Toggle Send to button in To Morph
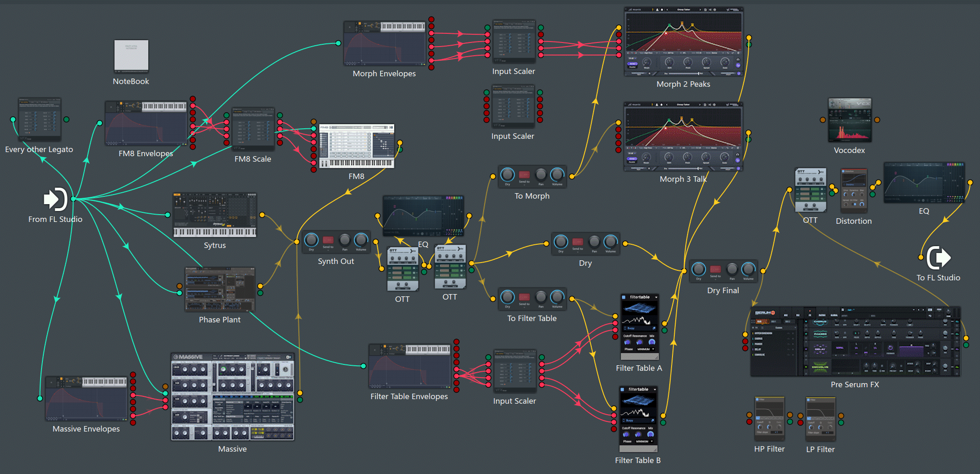Screen dimensions: 980x474 tap(524, 175)
